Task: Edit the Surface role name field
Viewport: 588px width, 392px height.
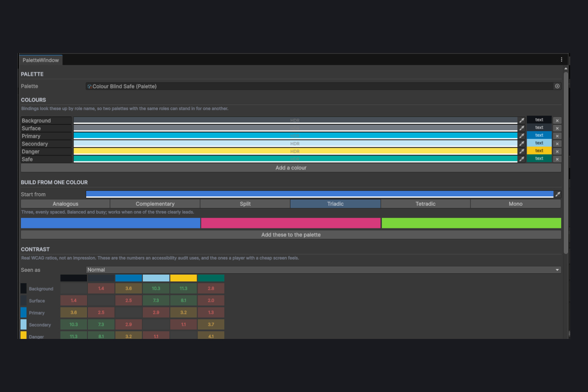Action: coord(46,128)
